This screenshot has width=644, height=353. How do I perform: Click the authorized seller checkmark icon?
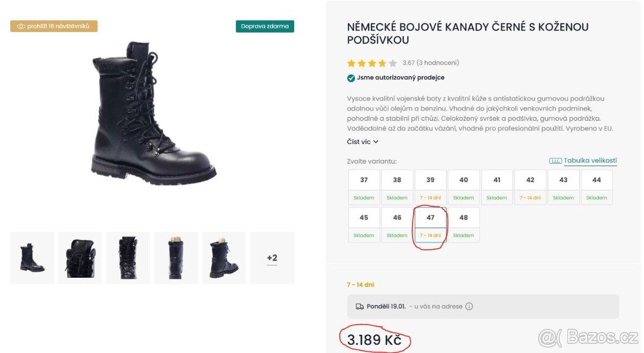352,77
